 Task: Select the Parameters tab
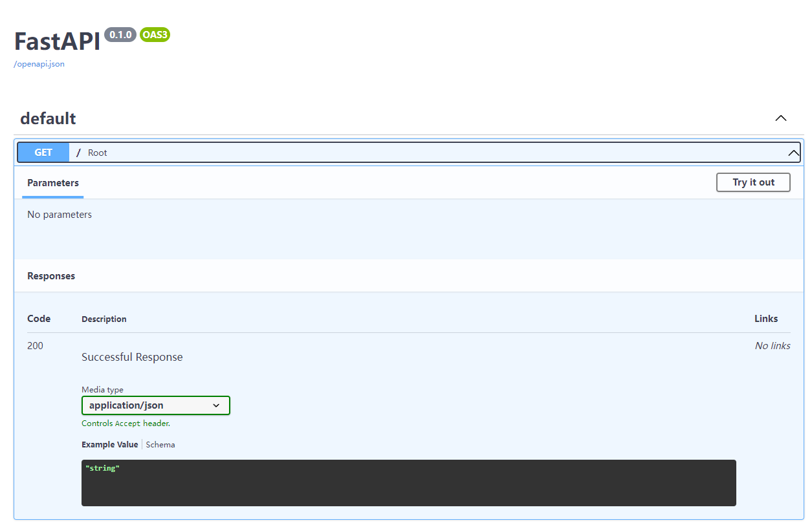tap(53, 183)
